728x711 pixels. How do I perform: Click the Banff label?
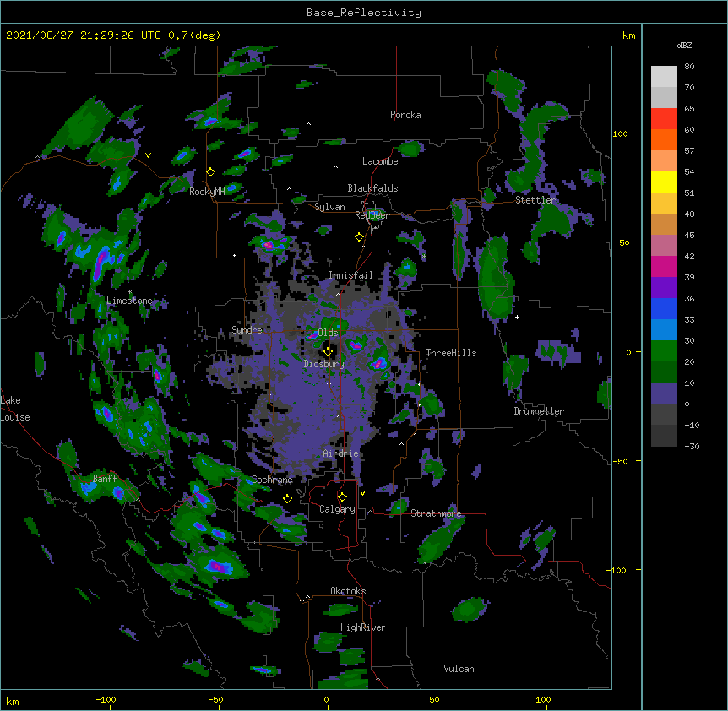(x=105, y=479)
